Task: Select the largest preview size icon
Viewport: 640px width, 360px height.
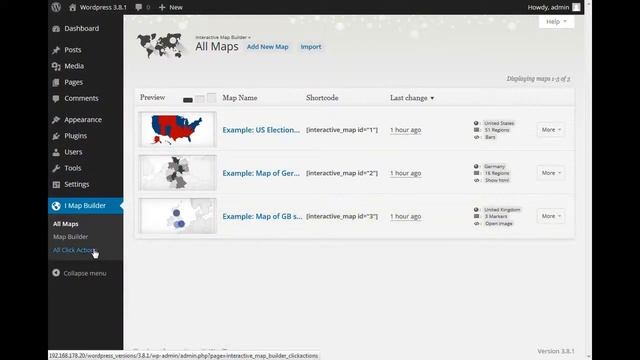Action: click(x=211, y=98)
